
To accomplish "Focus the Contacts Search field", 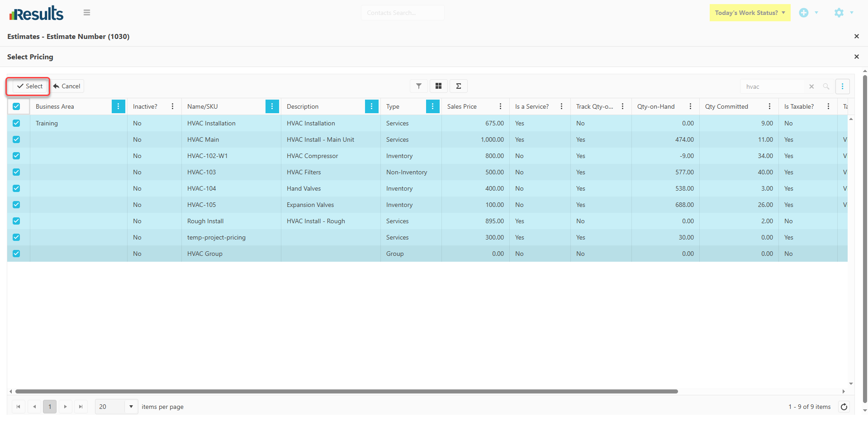I will pos(402,13).
